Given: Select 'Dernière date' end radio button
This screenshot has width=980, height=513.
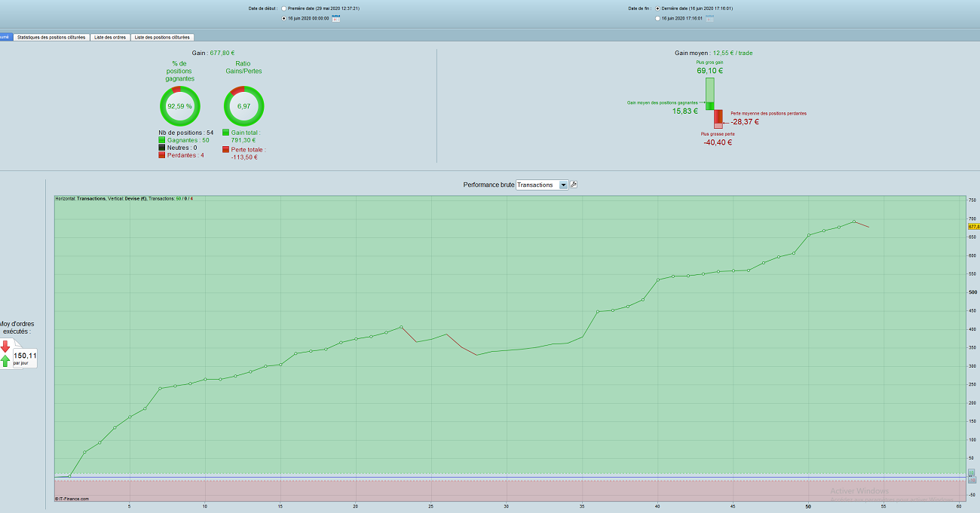Looking at the screenshot, I should 657,8.
